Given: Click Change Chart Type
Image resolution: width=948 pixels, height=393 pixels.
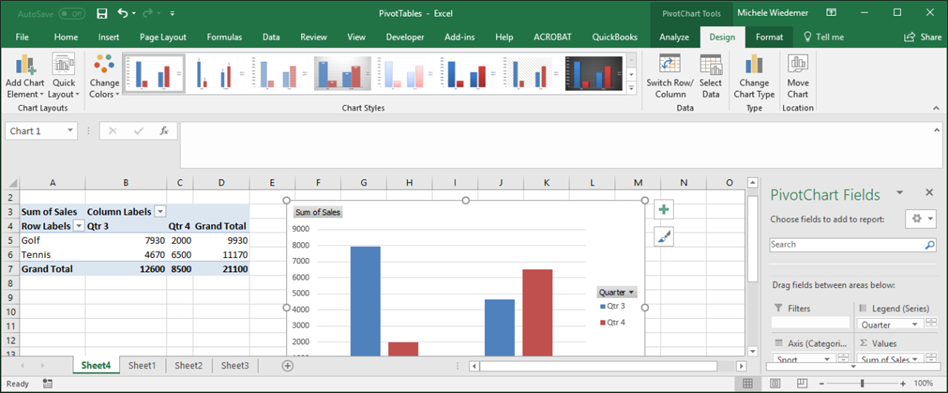Looking at the screenshot, I should [x=754, y=76].
